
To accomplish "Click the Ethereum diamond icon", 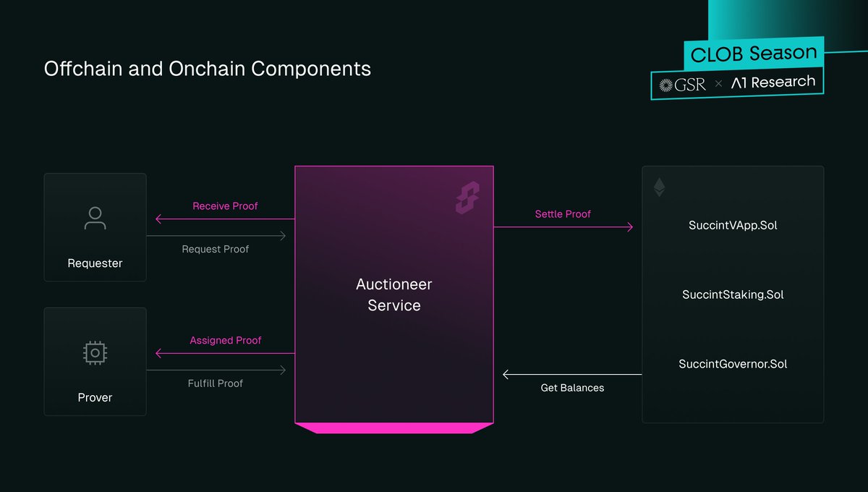I will pyautogui.click(x=659, y=187).
